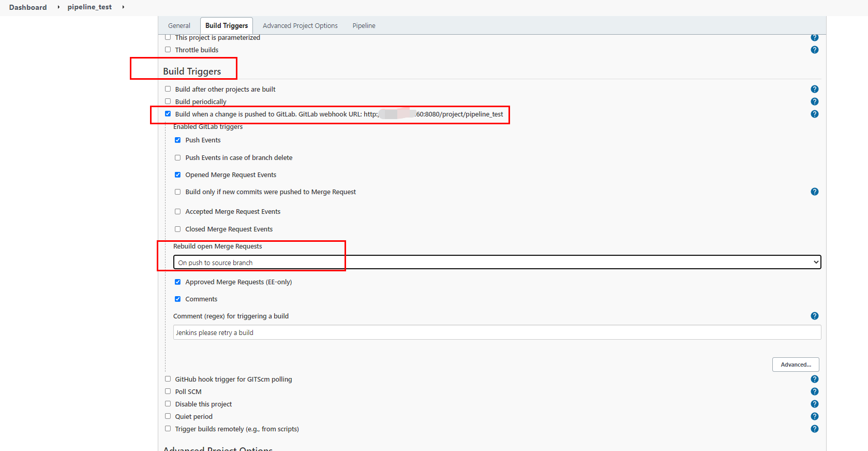Enable GitHub hook trigger for GITScm polling

pos(168,379)
